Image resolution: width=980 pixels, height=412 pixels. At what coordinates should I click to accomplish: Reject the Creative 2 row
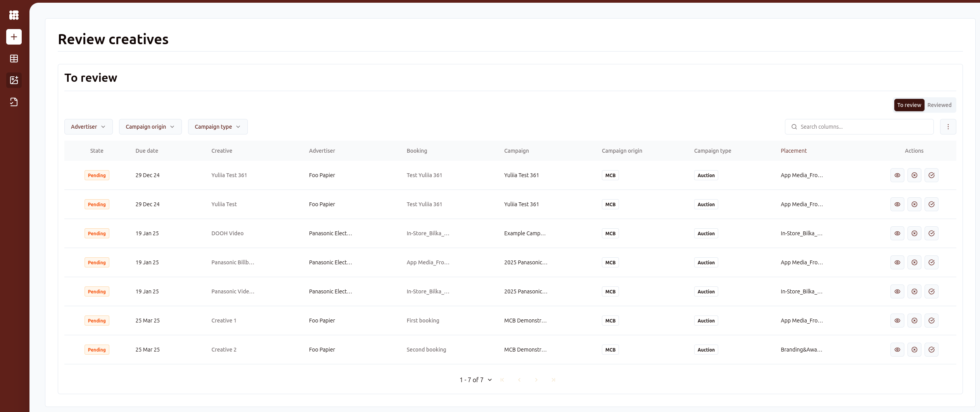coord(914,350)
